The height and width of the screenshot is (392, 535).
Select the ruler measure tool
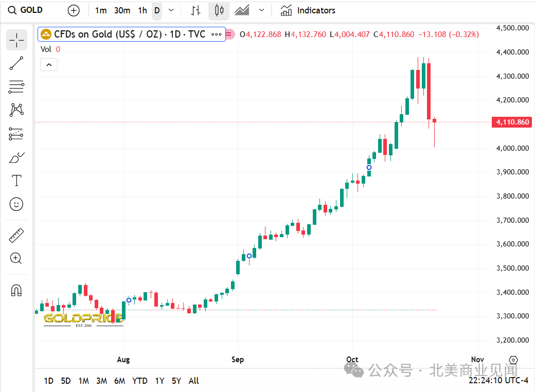pyautogui.click(x=16, y=236)
